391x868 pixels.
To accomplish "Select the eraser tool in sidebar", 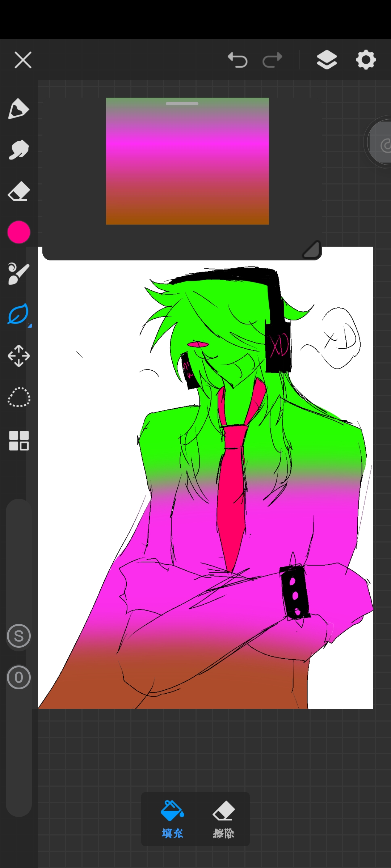I will (18, 191).
